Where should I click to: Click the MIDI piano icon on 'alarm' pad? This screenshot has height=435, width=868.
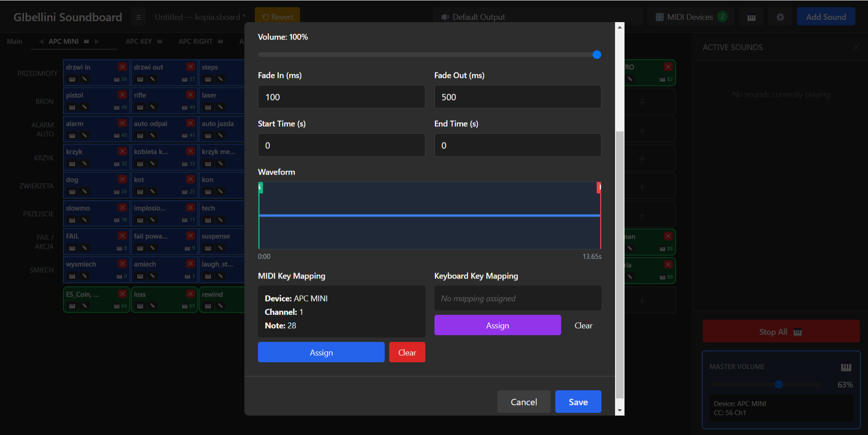tap(72, 135)
